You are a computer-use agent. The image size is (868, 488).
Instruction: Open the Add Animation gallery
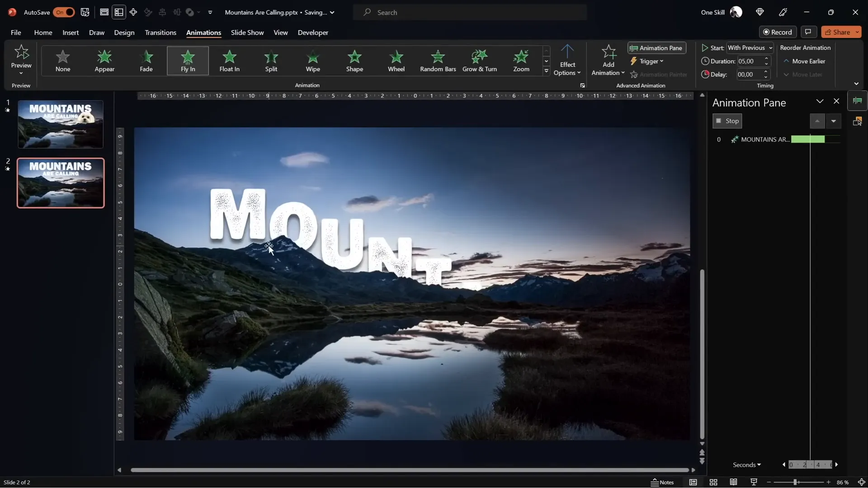[608, 60]
